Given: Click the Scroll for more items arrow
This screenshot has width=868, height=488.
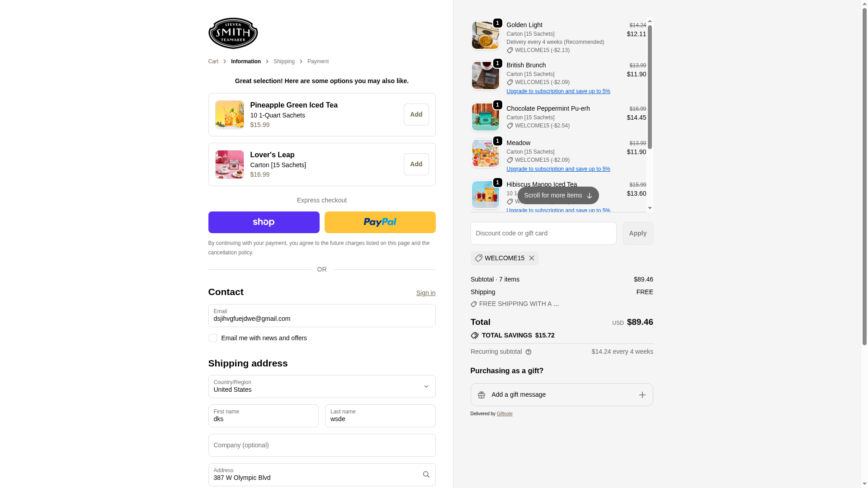Looking at the screenshot, I should point(589,196).
